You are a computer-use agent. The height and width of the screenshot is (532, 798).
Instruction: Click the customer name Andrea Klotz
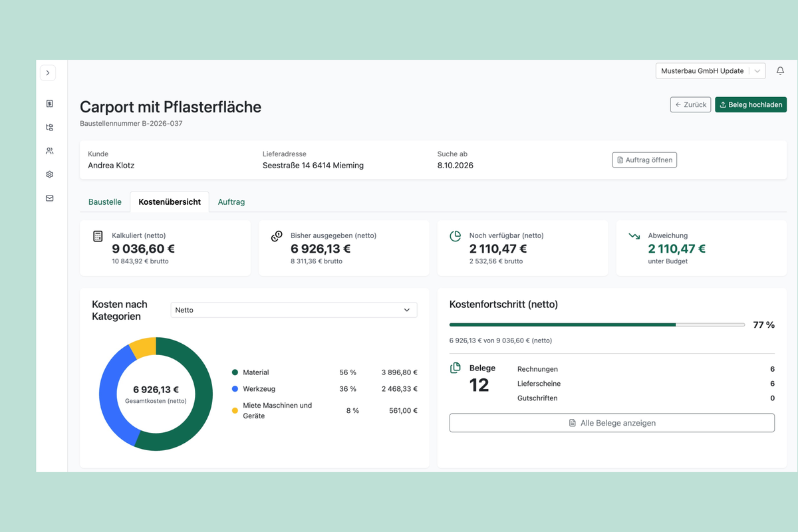(111, 166)
